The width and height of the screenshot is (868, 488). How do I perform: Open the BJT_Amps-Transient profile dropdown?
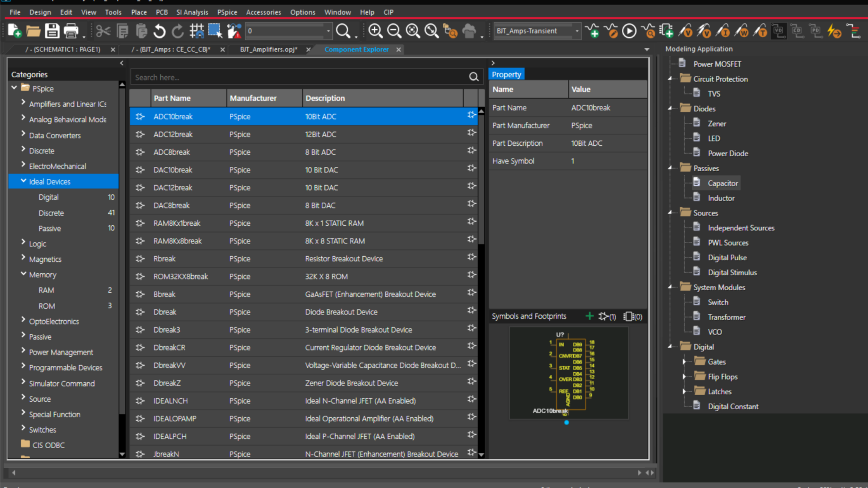tap(577, 31)
